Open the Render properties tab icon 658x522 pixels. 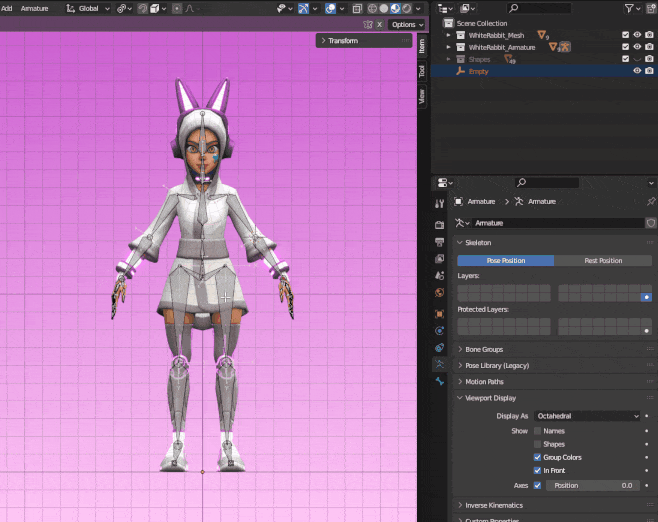(439, 224)
